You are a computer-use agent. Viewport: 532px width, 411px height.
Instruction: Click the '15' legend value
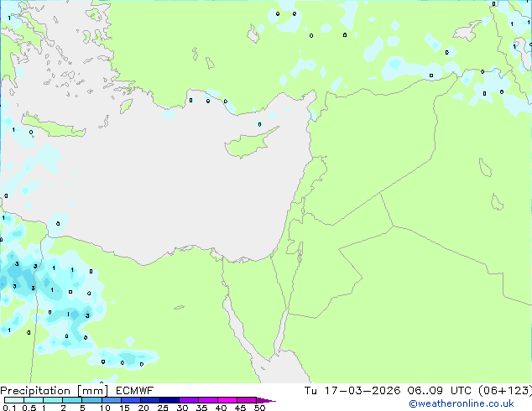tap(124, 408)
